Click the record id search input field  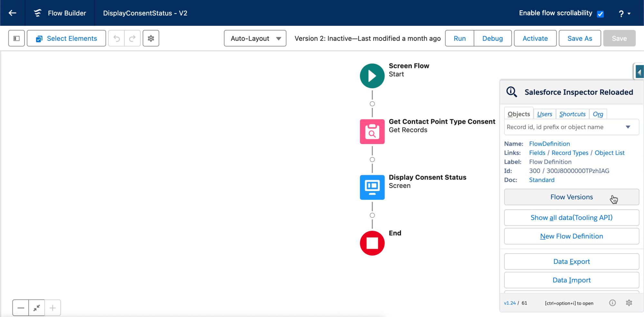tap(563, 127)
